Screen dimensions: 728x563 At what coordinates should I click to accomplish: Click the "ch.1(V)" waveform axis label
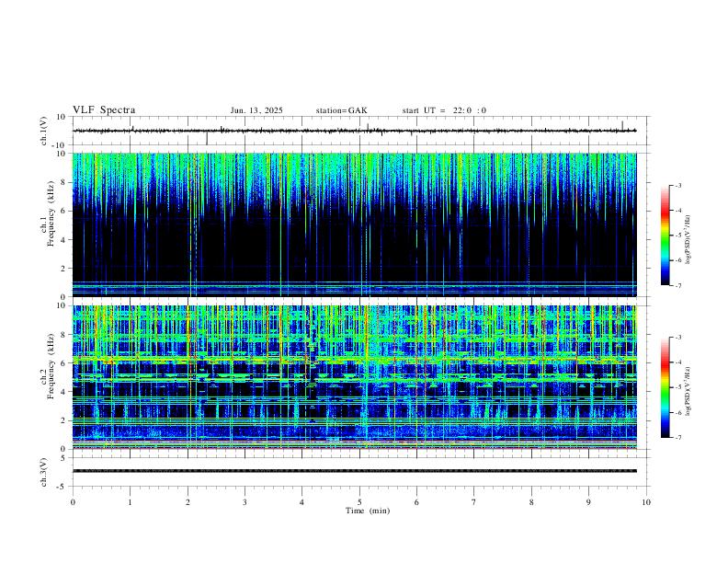(x=44, y=131)
